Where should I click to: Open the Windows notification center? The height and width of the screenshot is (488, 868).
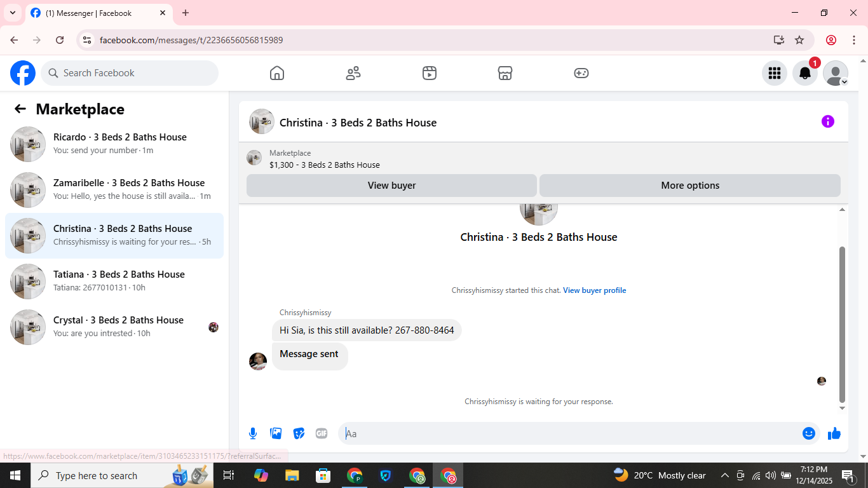click(848, 475)
